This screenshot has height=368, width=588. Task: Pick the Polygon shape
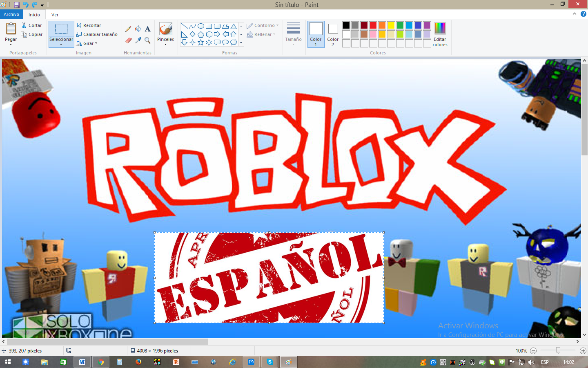tap(225, 26)
